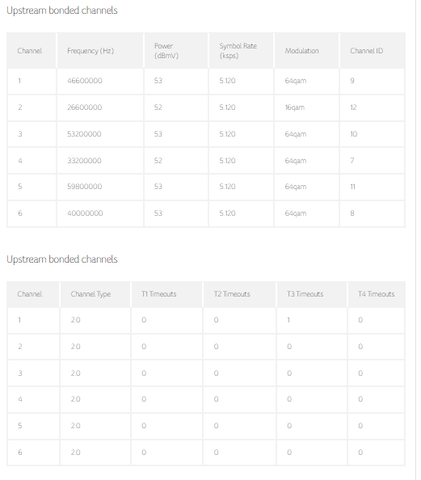Viewport: 421px width, 480px height.
Task: Click the Symbol Rate (ksps) header
Action: point(238,51)
